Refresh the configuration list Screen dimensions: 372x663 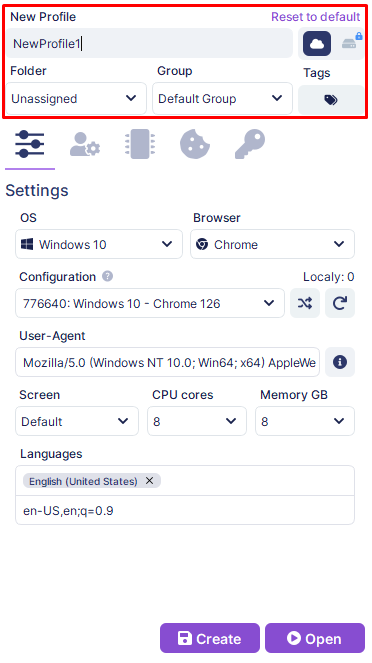[340, 303]
